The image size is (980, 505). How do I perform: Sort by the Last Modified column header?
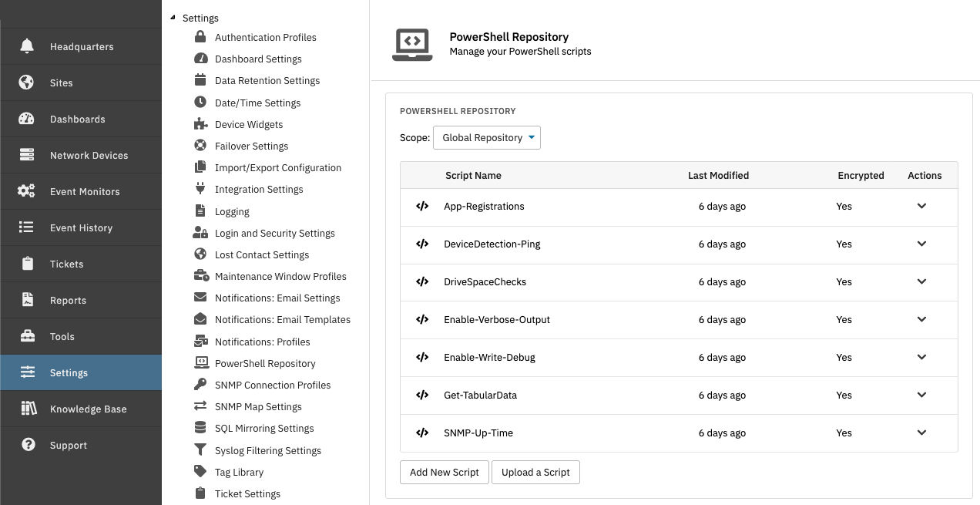(718, 175)
